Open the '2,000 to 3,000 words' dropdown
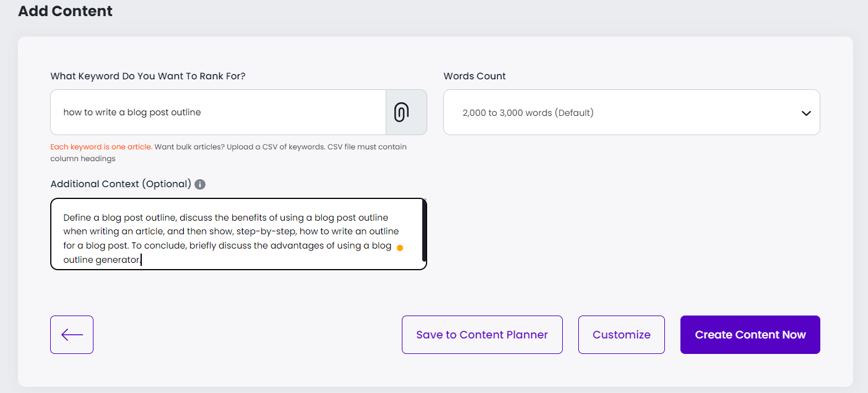 point(631,113)
